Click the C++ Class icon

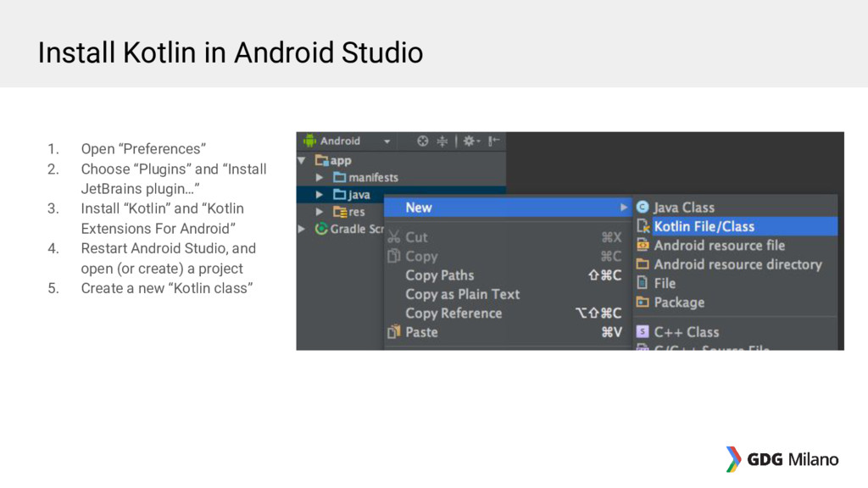point(643,331)
